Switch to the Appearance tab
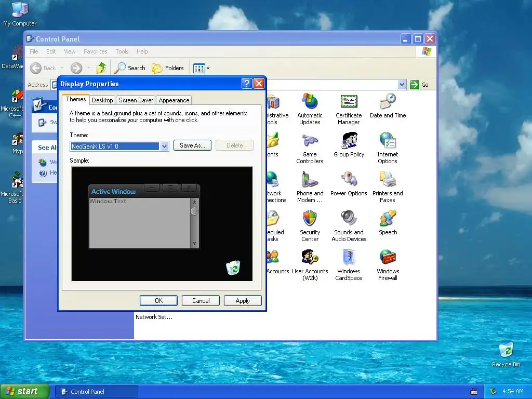Image resolution: width=532 pixels, height=399 pixels. tap(174, 100)
